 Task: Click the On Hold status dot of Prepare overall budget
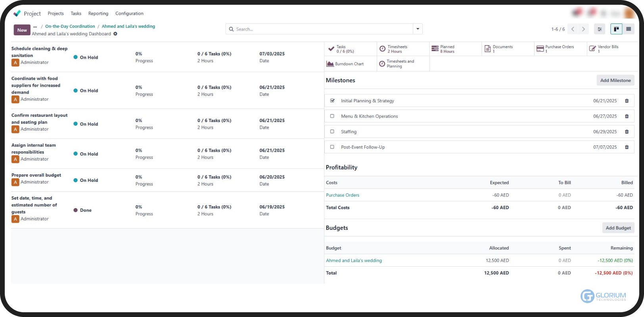[75, 180]
